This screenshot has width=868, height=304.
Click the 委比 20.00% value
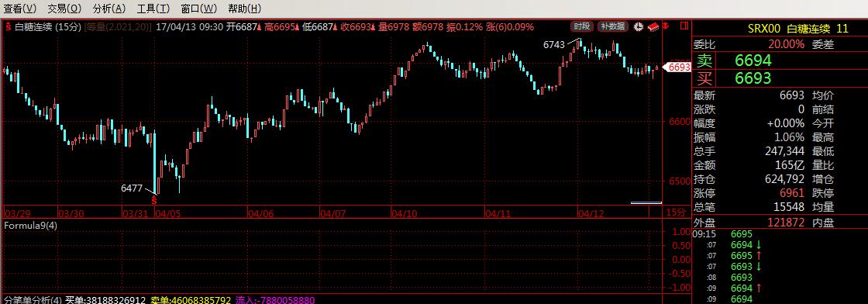pyautogui.click(x=786, y=44)
